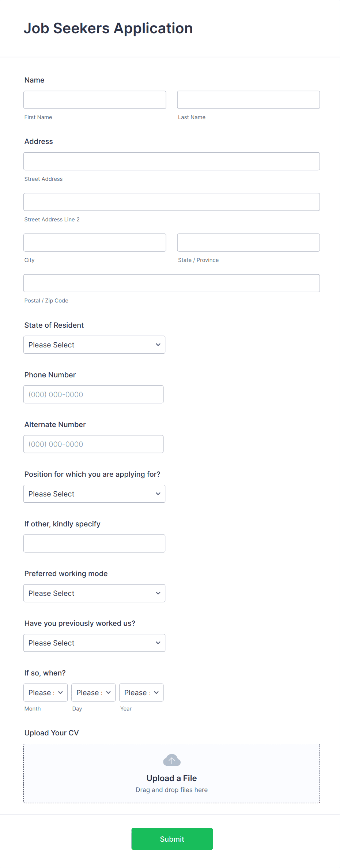Click the State / Province field
The width and height of the screenshot is (340, 868).
(x=248, y=242)
